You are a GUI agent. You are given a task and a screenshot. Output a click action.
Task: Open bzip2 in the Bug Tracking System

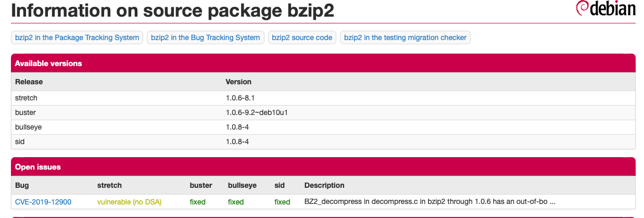point(205,37)
